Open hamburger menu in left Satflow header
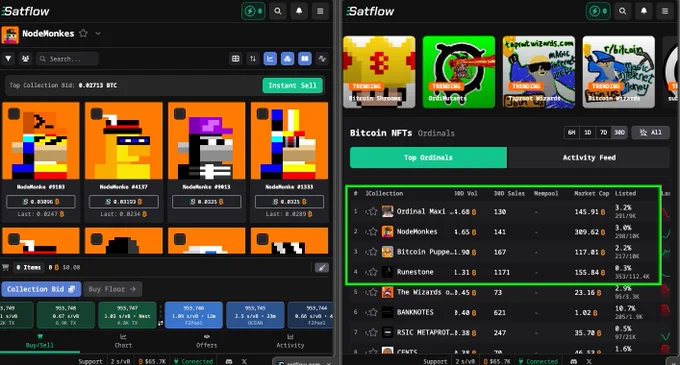This screenshot has width=680, height=365. [320, 11]
